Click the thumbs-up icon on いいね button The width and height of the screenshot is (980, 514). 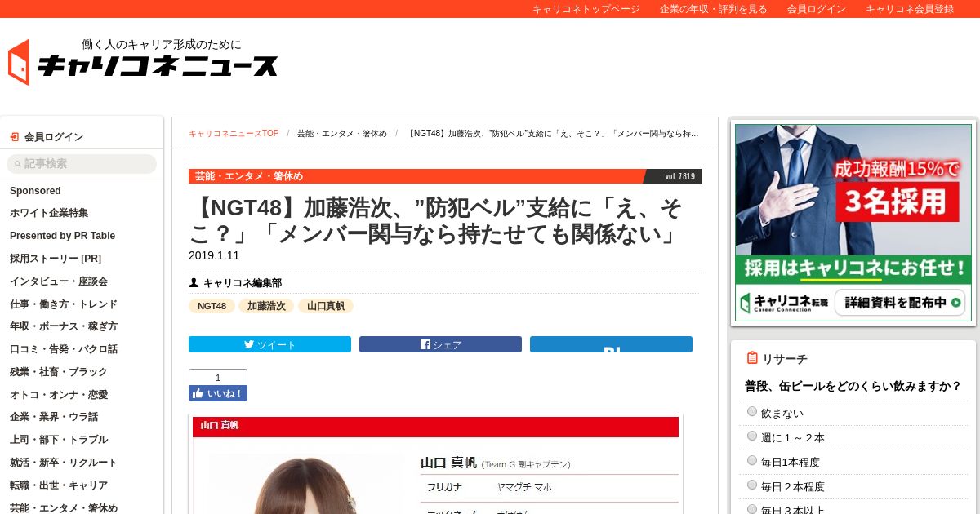click(x=197, y=393)
